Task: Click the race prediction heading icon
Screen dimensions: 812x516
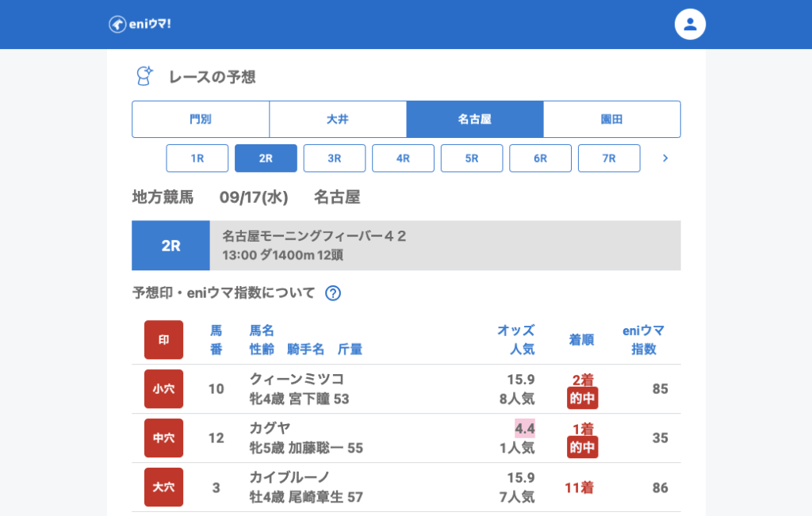Action: (x=144, y=76)
